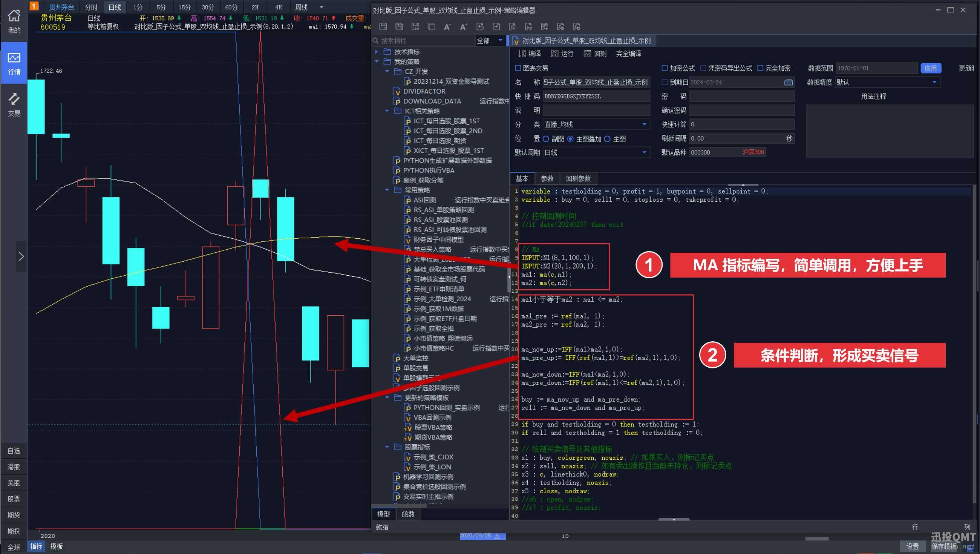Select the 周线 chart period tab

[x=302, y=7]
